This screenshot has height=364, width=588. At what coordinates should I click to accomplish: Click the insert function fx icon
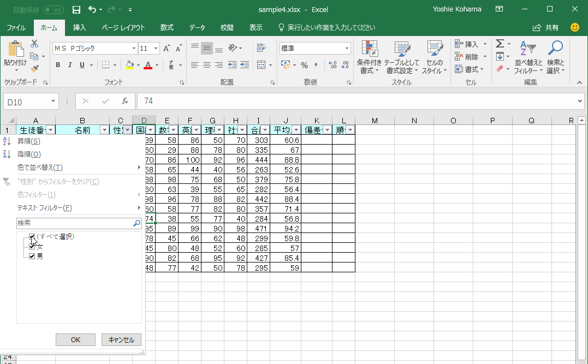click(124, 101)
